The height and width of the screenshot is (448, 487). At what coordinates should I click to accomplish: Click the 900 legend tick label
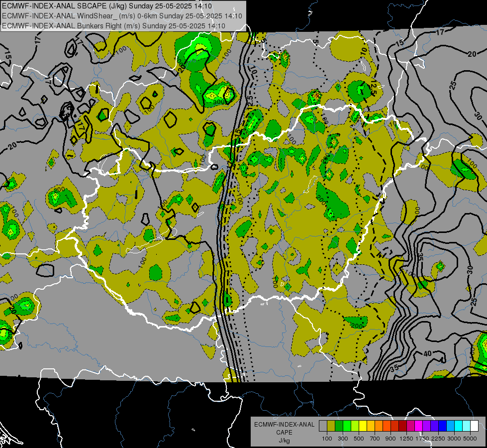coord(390,439)
